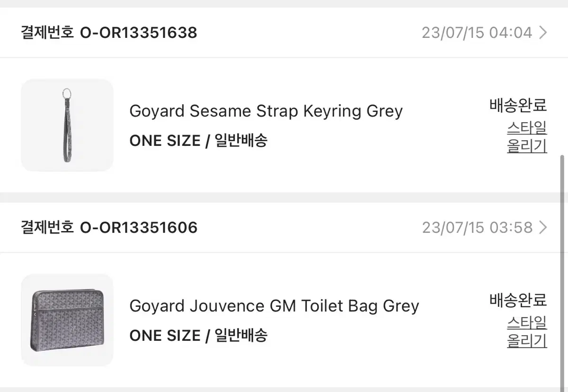
Task: Select order number O-OR13351638
Action: pos(139,32)
